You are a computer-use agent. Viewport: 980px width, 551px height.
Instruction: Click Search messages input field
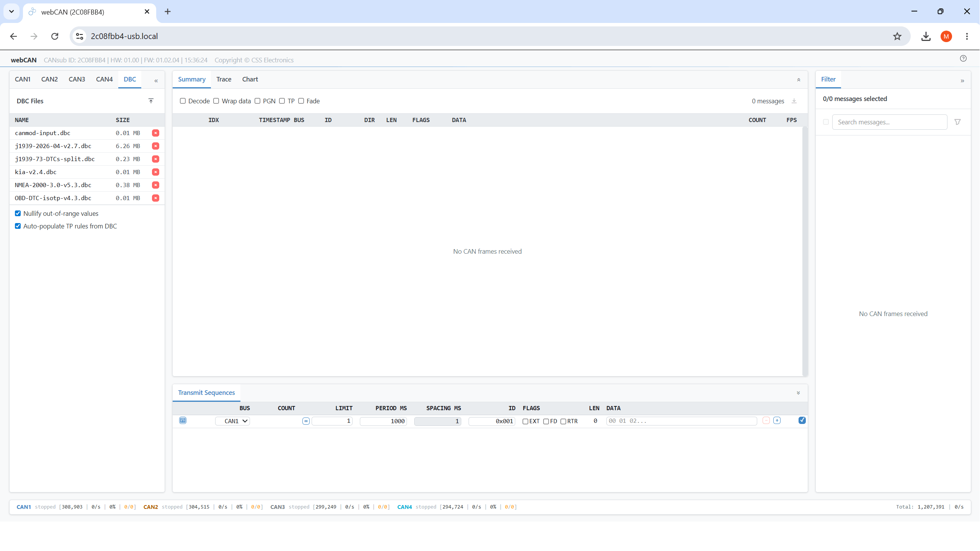890,122
